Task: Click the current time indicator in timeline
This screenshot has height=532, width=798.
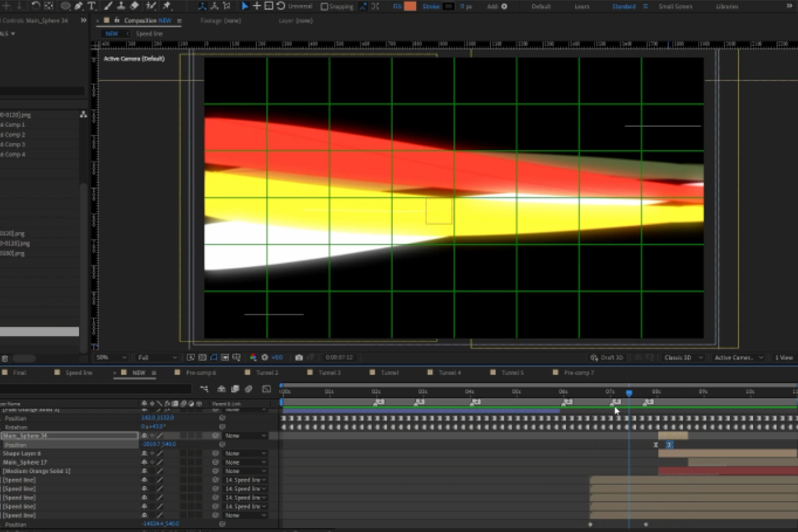Action: coord(629,393)
